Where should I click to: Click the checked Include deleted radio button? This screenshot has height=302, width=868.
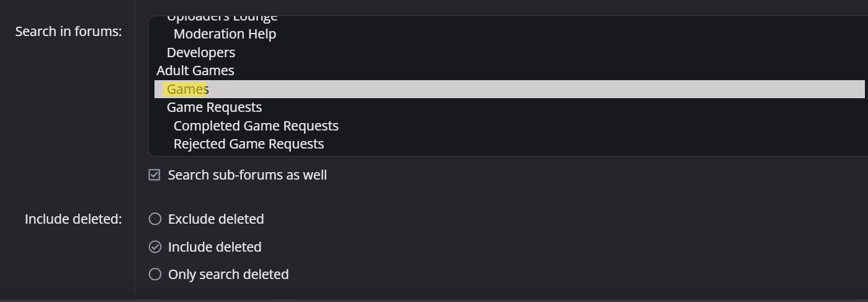[x=155, y=247]
